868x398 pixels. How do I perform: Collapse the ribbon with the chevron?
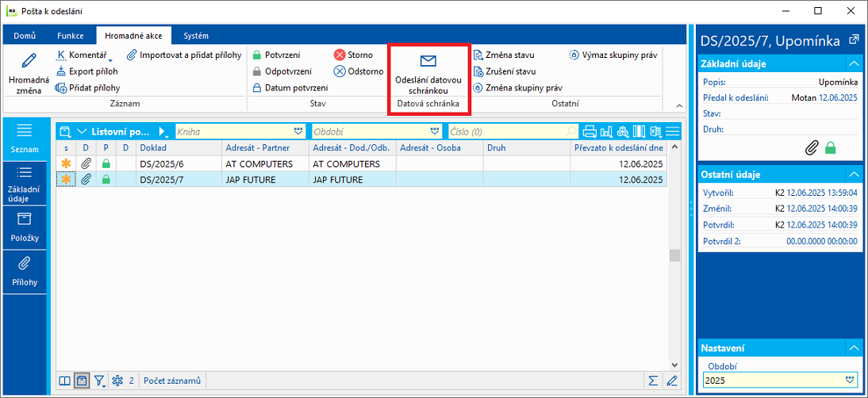tap(678, 105)
